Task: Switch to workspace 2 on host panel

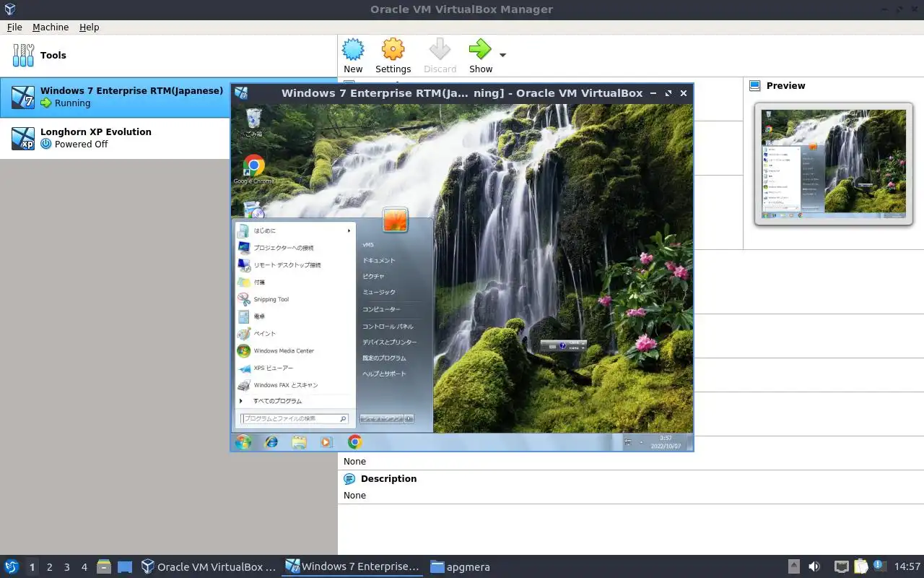Action: click(49, 567)
